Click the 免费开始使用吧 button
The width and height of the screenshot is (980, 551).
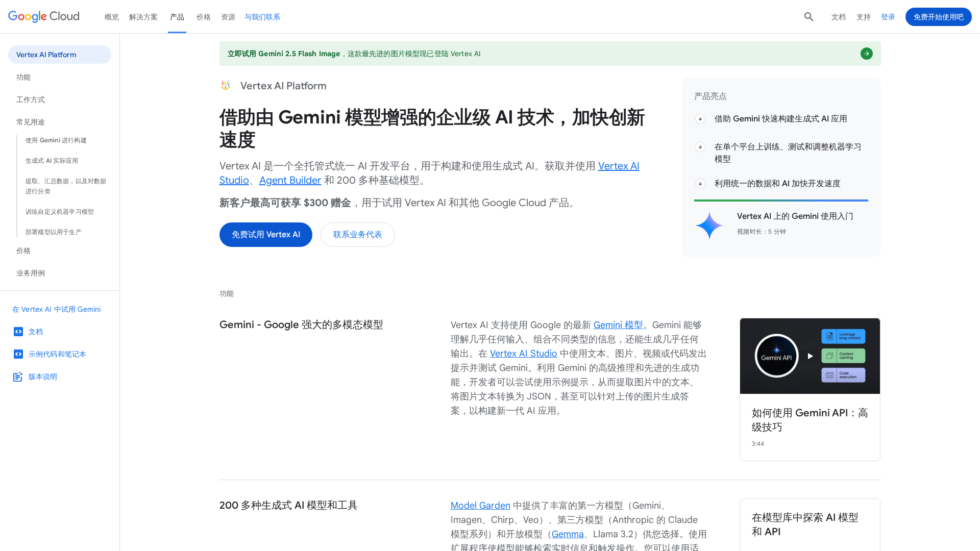click(x=938, y=17)
